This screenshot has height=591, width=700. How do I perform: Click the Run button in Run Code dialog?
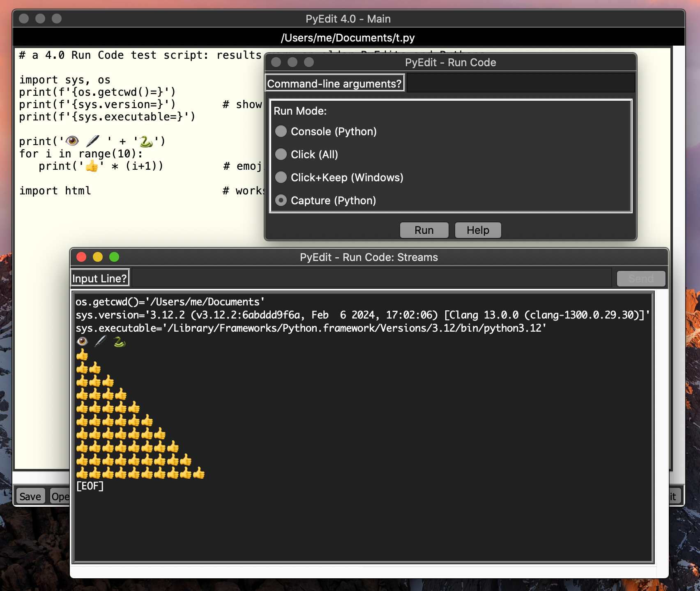424,230
